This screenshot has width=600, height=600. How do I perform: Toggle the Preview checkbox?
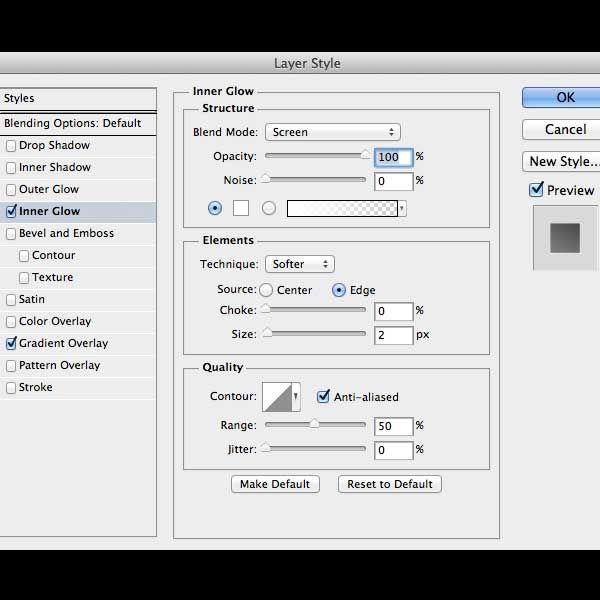pos(536,189)
